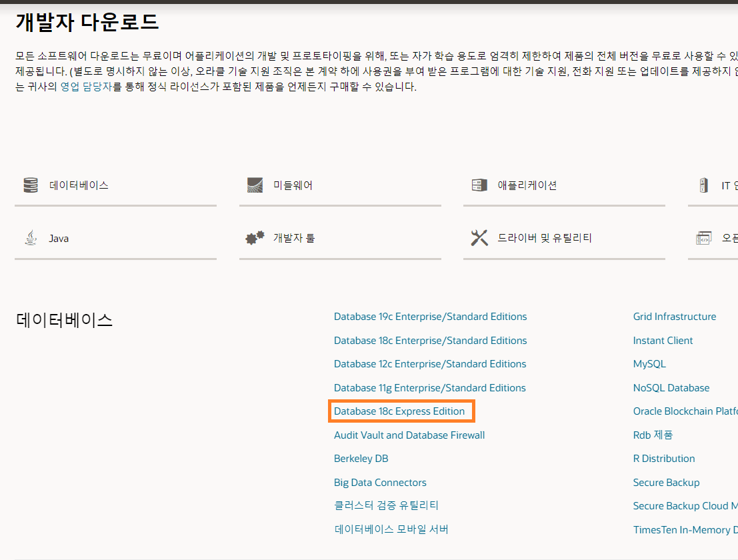Click the database cylinder icon
The height and width of the screenshot is (560, 738).
pos(31,185)
